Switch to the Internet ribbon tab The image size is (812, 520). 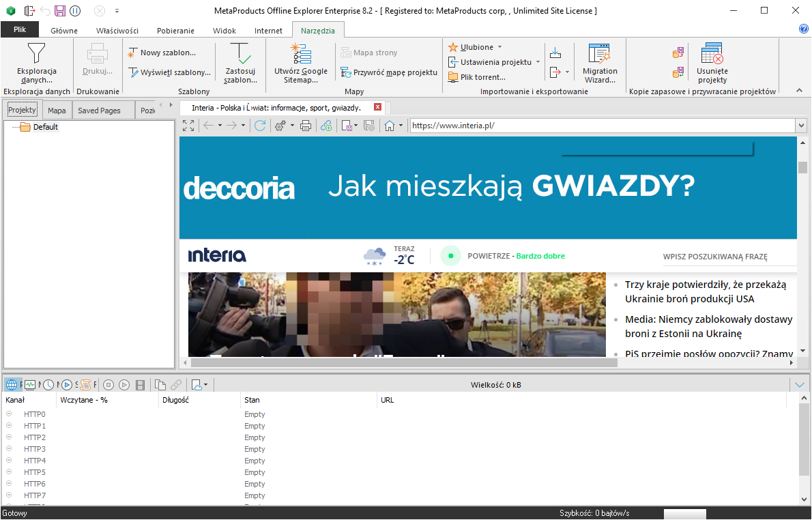tap(268, 31)
